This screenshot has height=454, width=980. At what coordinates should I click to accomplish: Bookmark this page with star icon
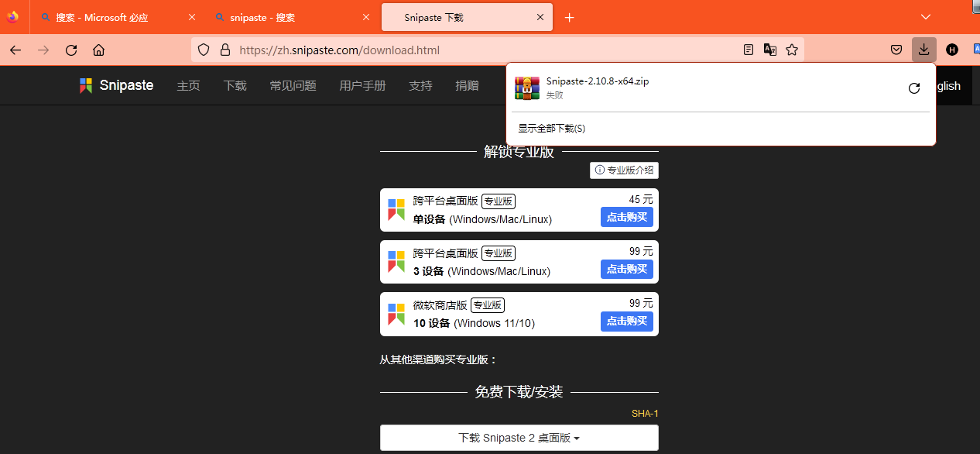[x=792, y=50]
